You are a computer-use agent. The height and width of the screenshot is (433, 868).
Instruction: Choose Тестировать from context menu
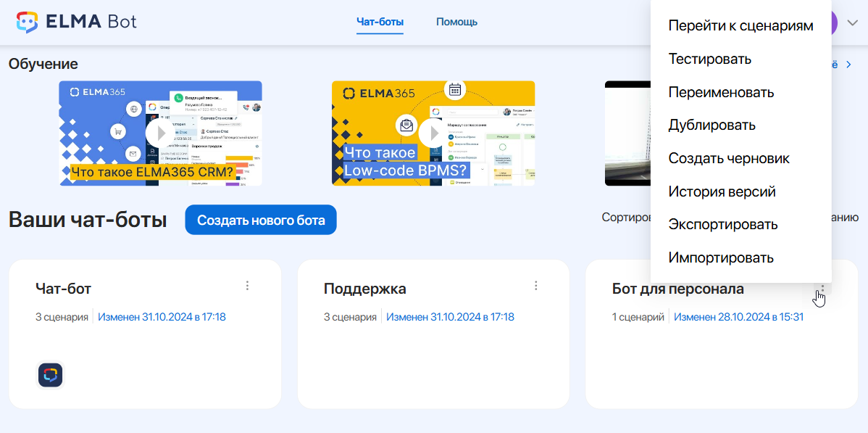(709, 59)
